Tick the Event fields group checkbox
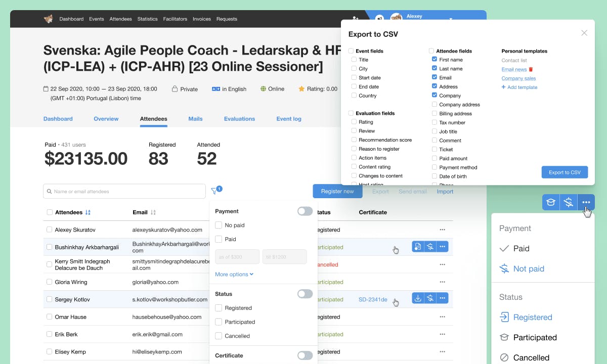This screenshot has height=364, width=607. 351,51
